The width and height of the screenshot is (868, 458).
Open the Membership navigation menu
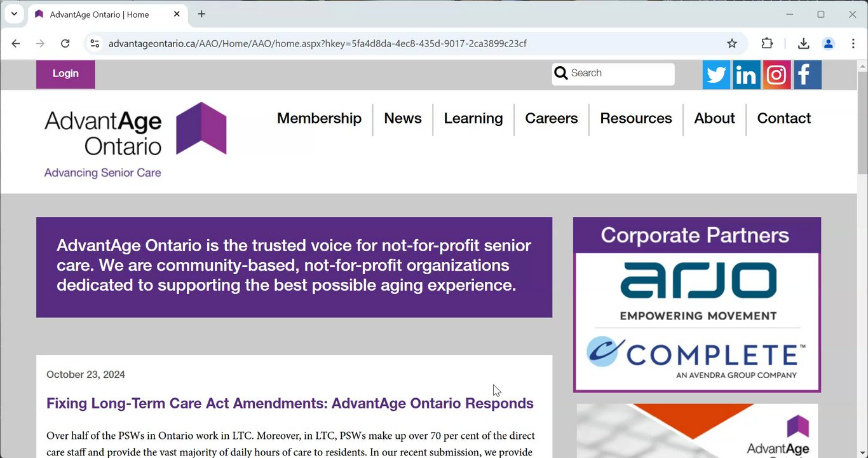(x=319, y=118)
